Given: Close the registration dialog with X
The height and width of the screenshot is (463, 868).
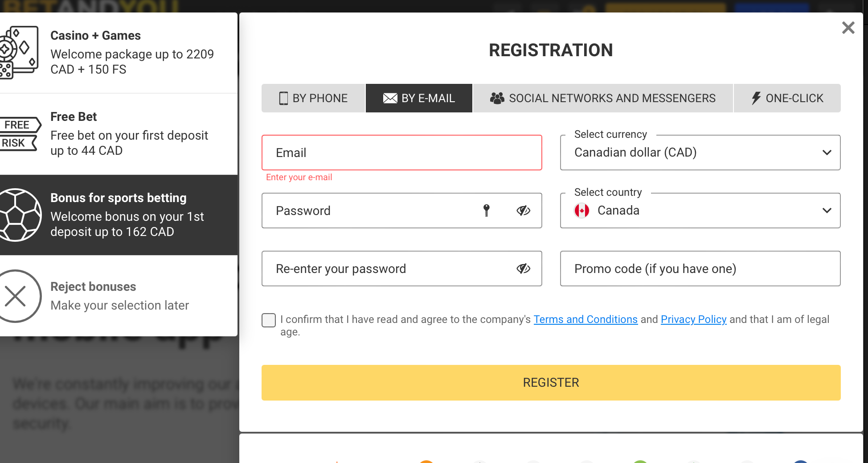Looking at the screenshot, I should pyautogui.click(x=848, y=28).
